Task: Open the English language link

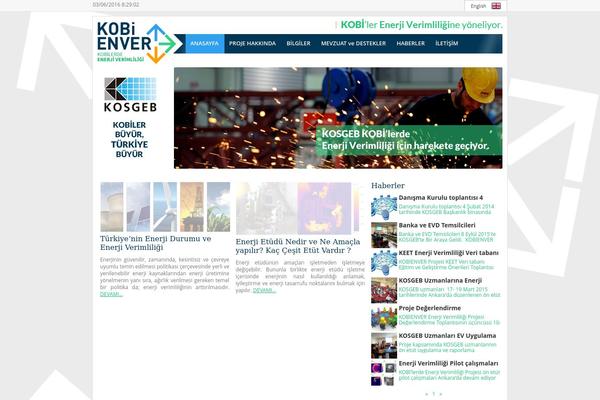Action: coord(478,6)
